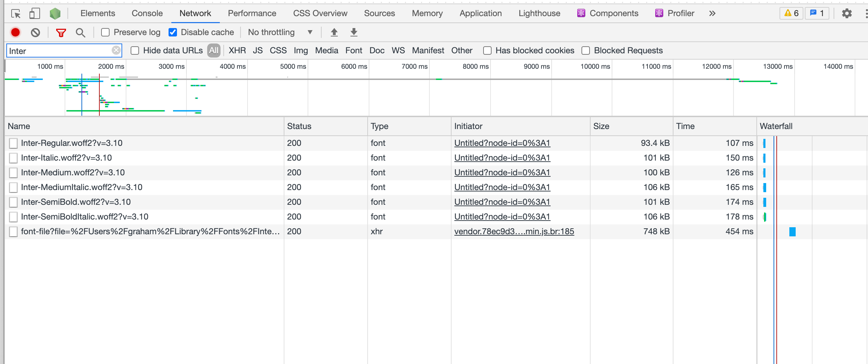Open the Performance tab
The image size is (868, 364).
click(252, 13)
